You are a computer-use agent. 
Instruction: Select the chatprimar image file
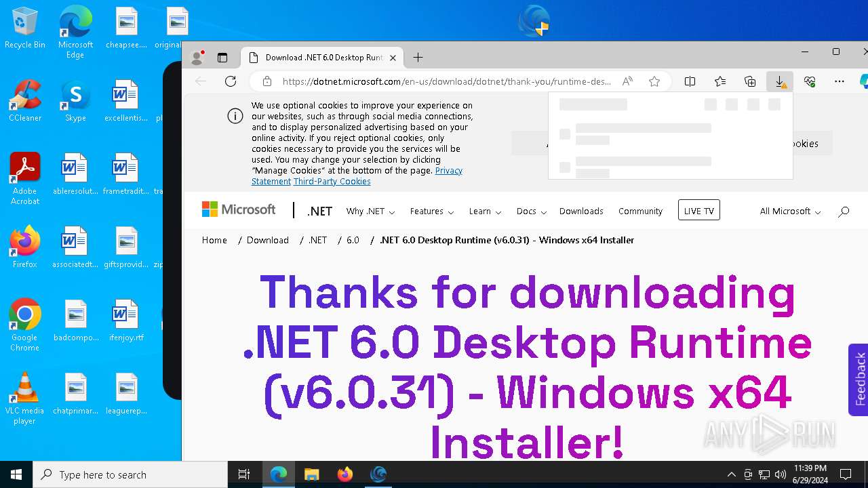[x=75, y=394]
